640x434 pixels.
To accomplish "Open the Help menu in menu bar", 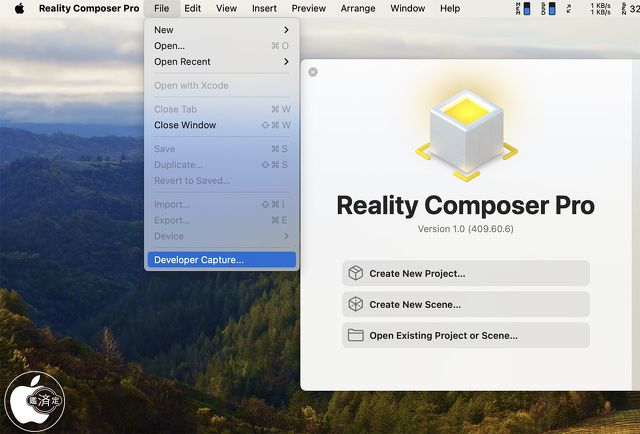I will tap(450, 8).
